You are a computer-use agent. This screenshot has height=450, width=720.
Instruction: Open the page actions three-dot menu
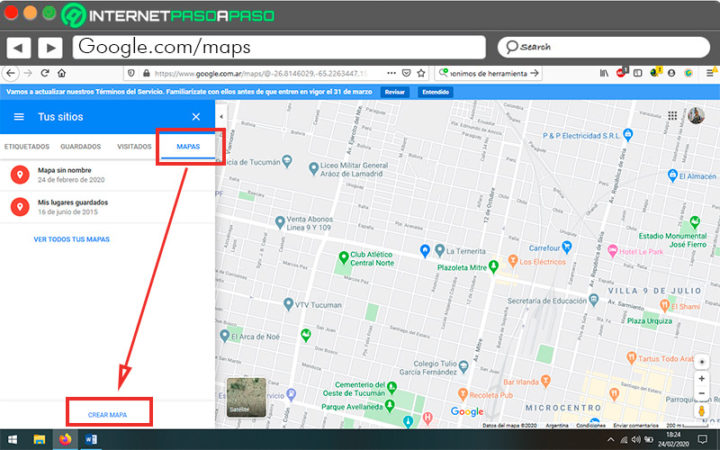[391, 73]
